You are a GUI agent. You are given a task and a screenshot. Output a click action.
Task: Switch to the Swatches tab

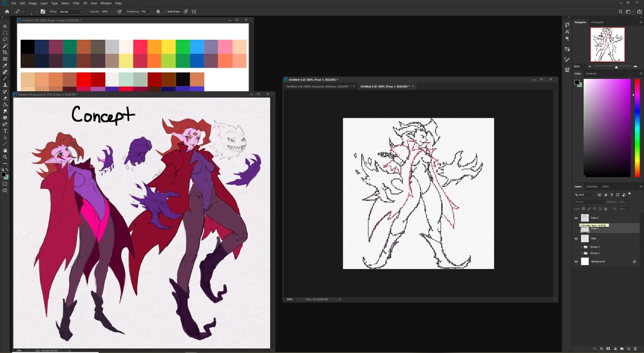591,73
